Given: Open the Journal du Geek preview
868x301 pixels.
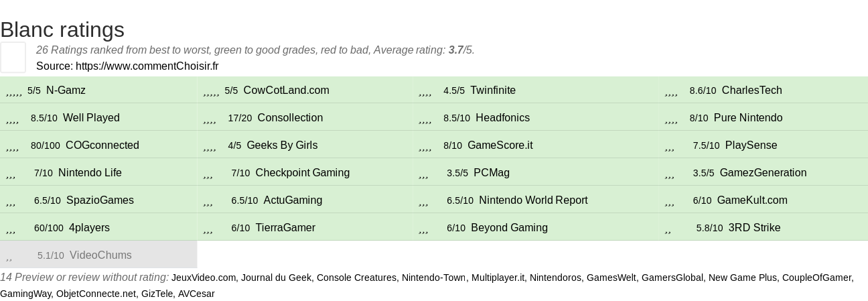Looking at the screenshot, I should tap(276, 278).
